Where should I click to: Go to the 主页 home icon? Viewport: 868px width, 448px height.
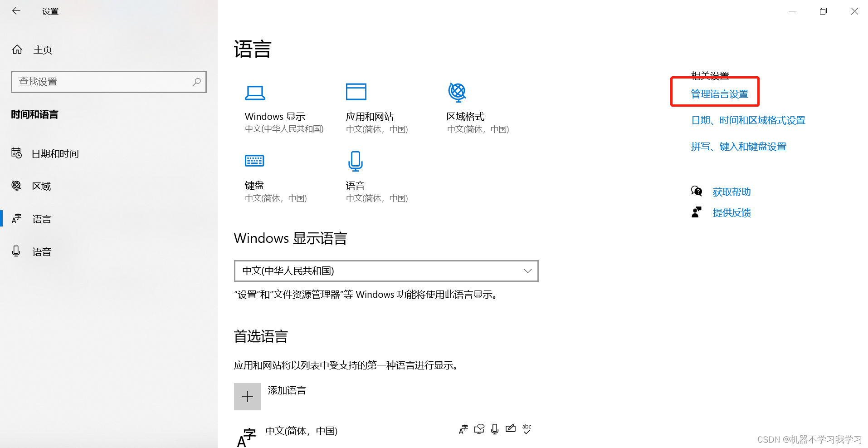tap(17, 49)
